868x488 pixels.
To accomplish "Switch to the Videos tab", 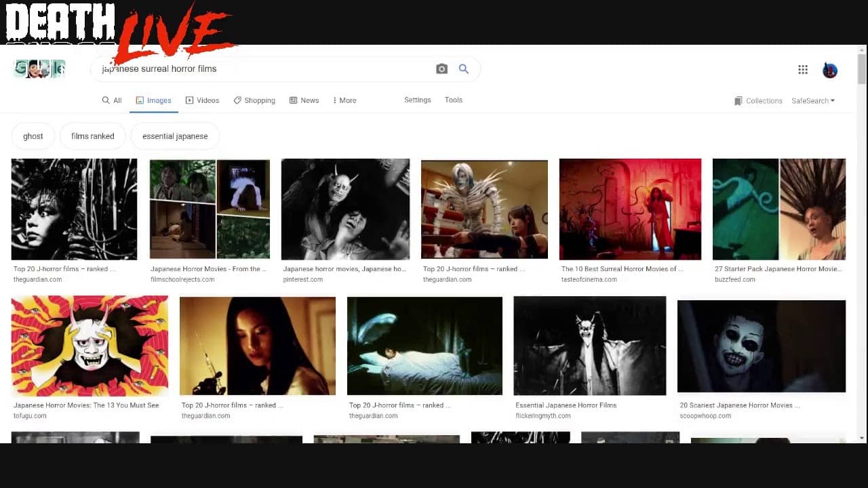I will pyautogui.click(x=202, y=100).
